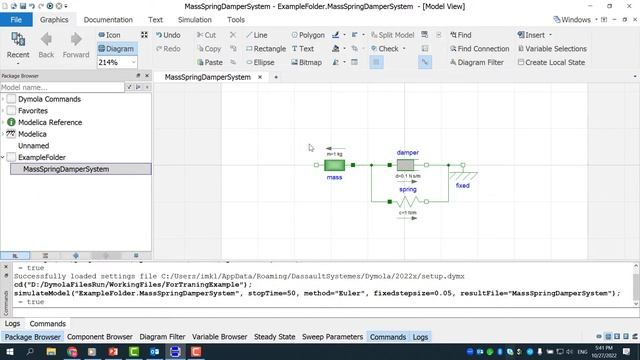Select the mass component in diagram
The height and width of the screenshot is (360, 640).
334,165
